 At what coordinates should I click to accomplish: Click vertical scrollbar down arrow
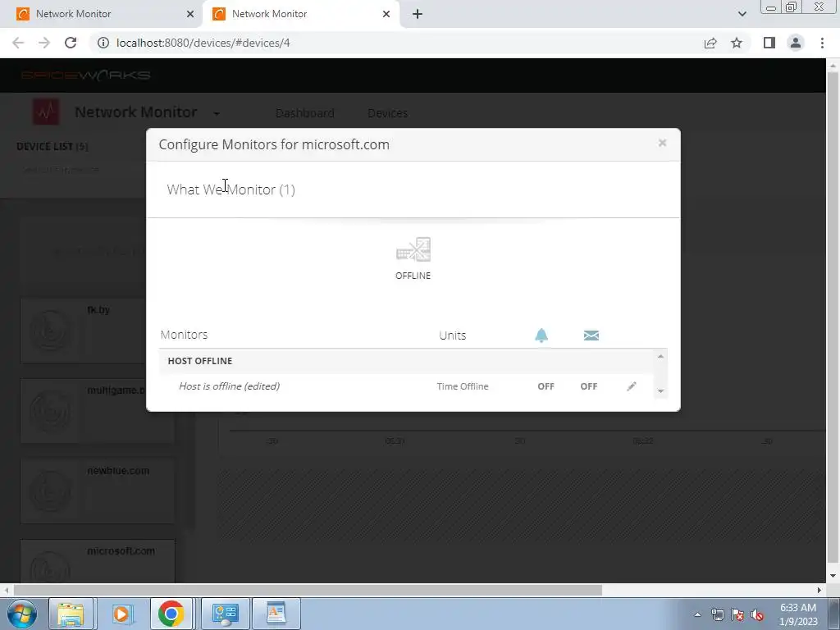pyautogui.click(x=833, y=577)
